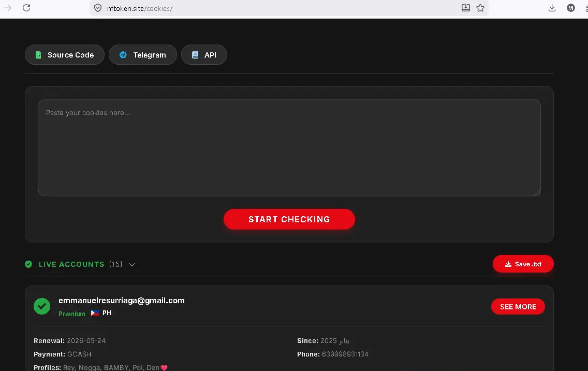Click the PH country code
Screen dimensions: 588x371
(x=107, y=313)
